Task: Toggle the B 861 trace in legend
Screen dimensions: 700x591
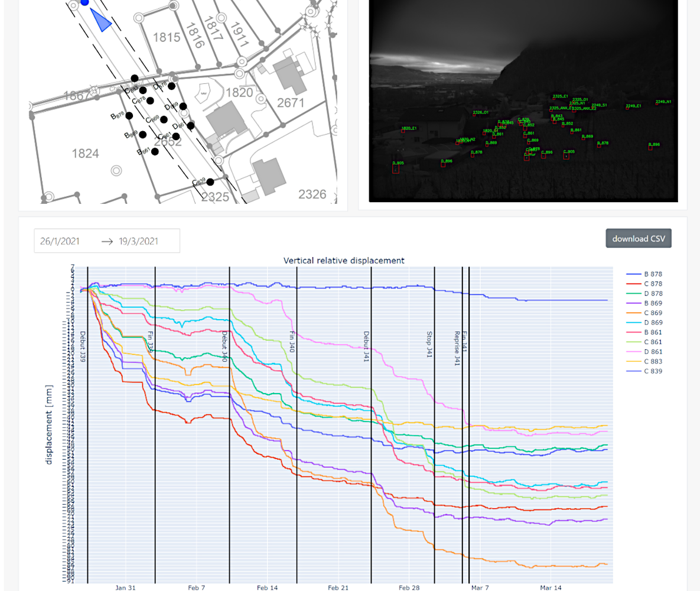Action: (x=644, y=332)
